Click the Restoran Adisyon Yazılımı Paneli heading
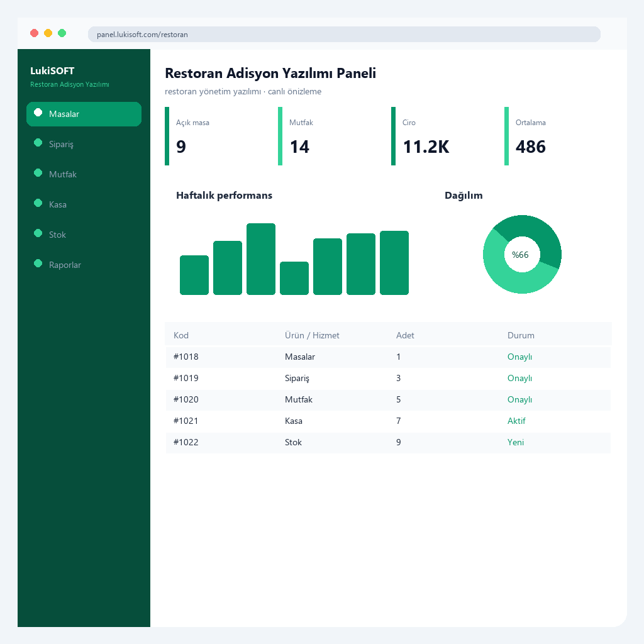Image resolution: width=644 pixels, height=644 pixels. [270, 73]
